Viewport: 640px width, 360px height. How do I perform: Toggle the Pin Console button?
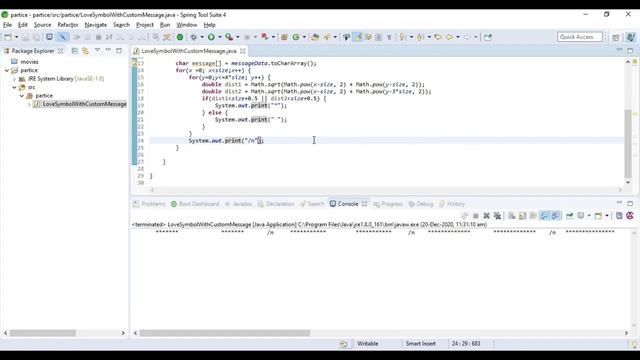(x=569, y=216)
